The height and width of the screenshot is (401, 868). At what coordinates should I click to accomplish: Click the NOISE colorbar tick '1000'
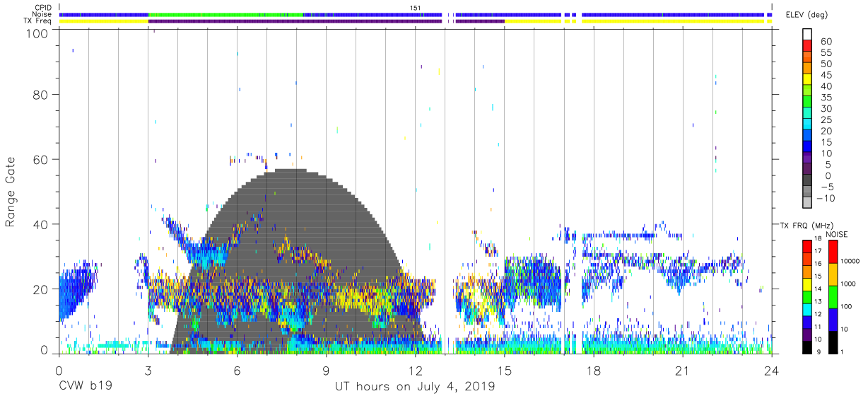(x=848, y=284)
